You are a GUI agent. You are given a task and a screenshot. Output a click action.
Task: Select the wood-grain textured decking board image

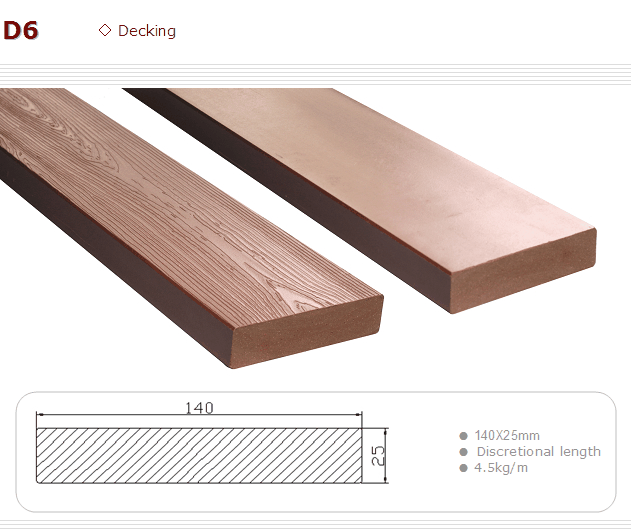(x=192, y=228)
